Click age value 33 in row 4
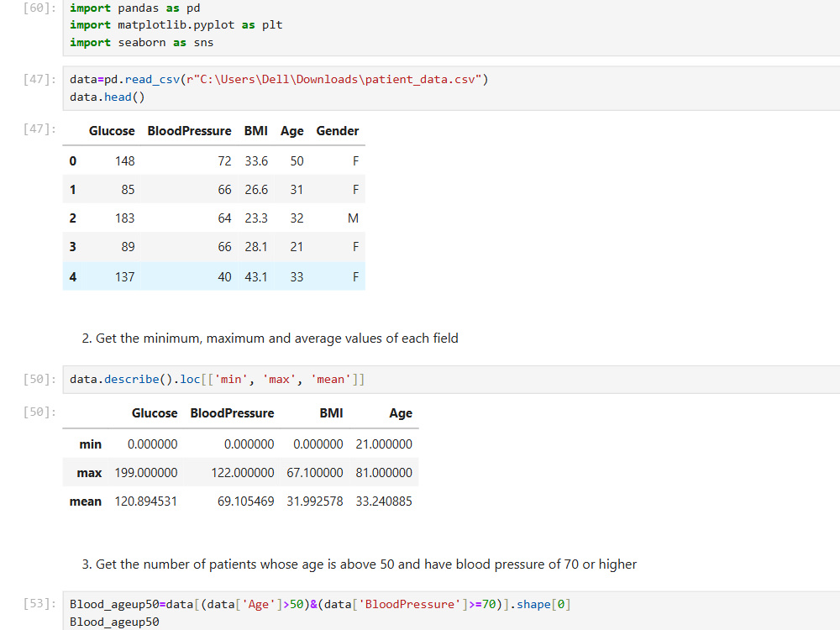The height and width of the screenshot is (630, 840). tap(297, 277)
